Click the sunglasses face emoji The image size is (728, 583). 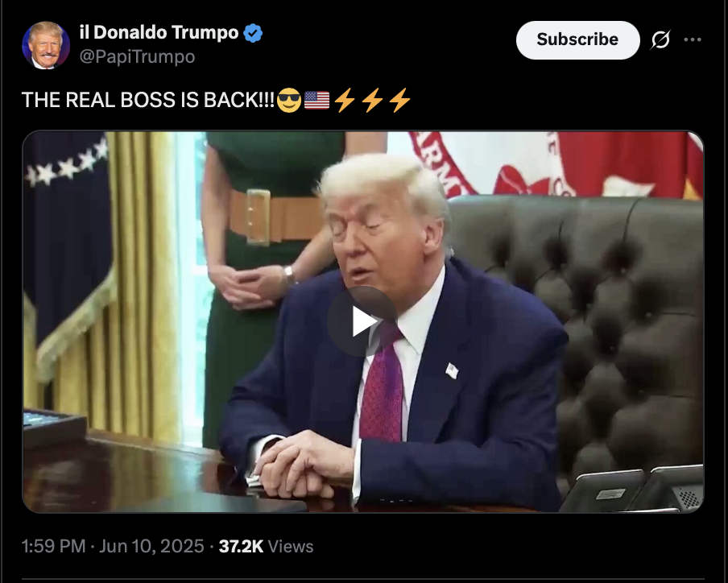(289, 101)
